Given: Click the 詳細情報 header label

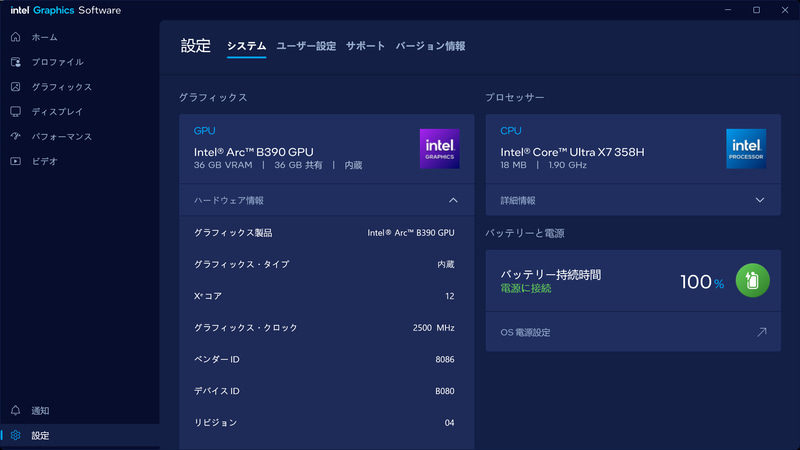Looking at the screenshot, I should pyautogui.click(x=518, y=201).
